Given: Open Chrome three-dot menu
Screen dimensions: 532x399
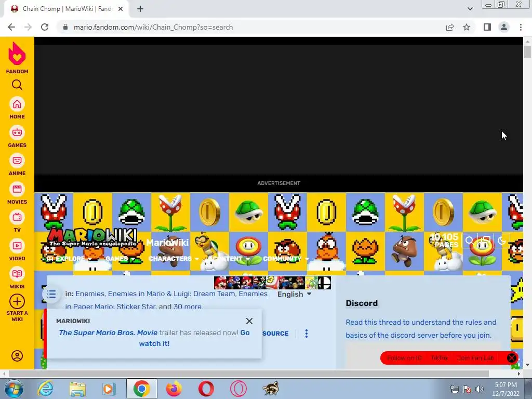Looking at the screenshot, I should point(521,27).
